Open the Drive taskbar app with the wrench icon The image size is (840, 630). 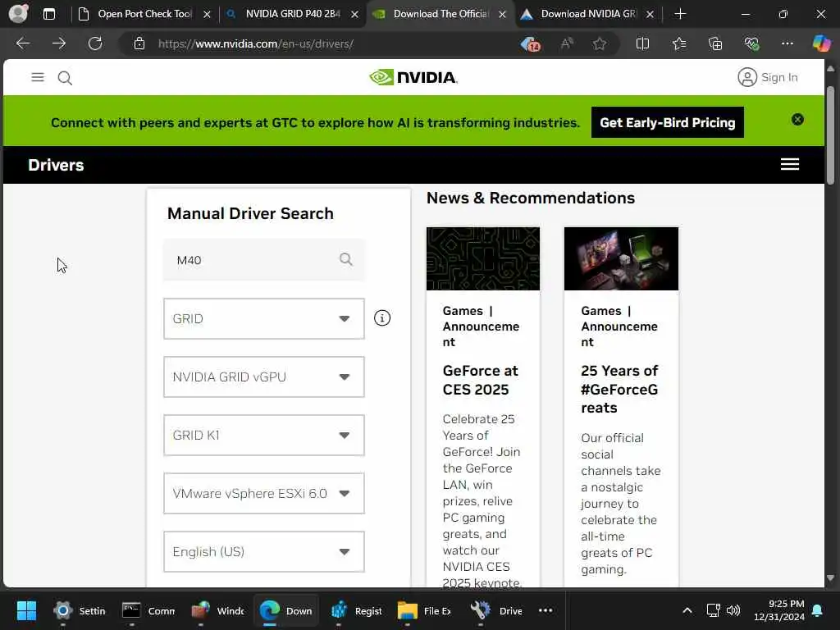coord(496,610)
